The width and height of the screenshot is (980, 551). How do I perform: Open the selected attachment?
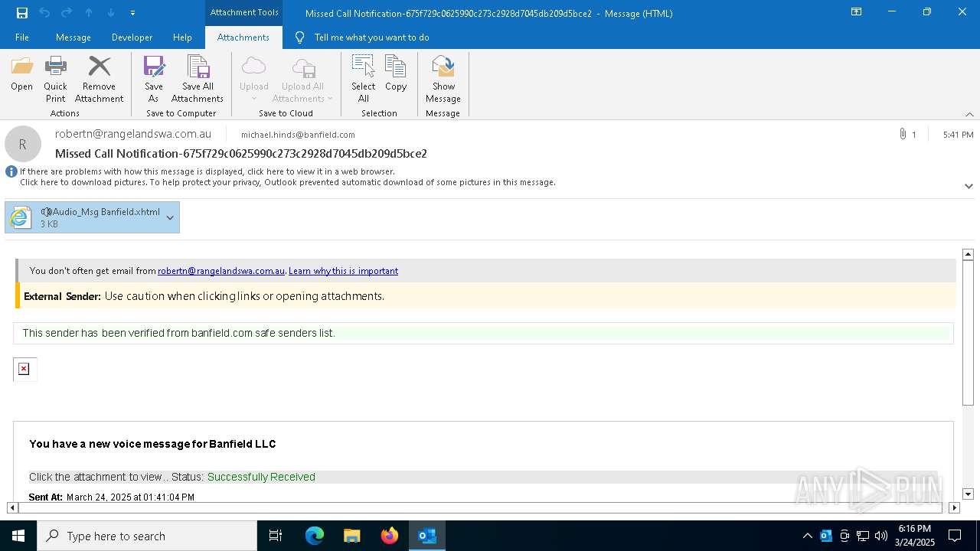(x=21, y=74)
